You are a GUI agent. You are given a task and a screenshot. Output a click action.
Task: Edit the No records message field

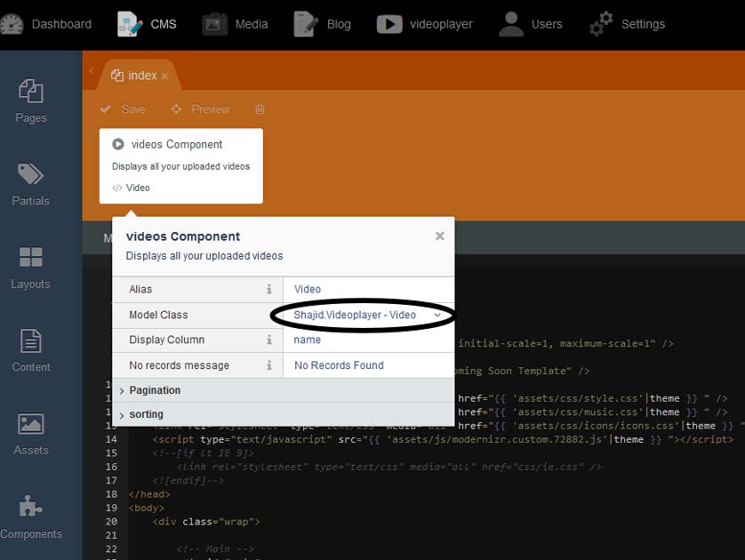click(368, 365)
